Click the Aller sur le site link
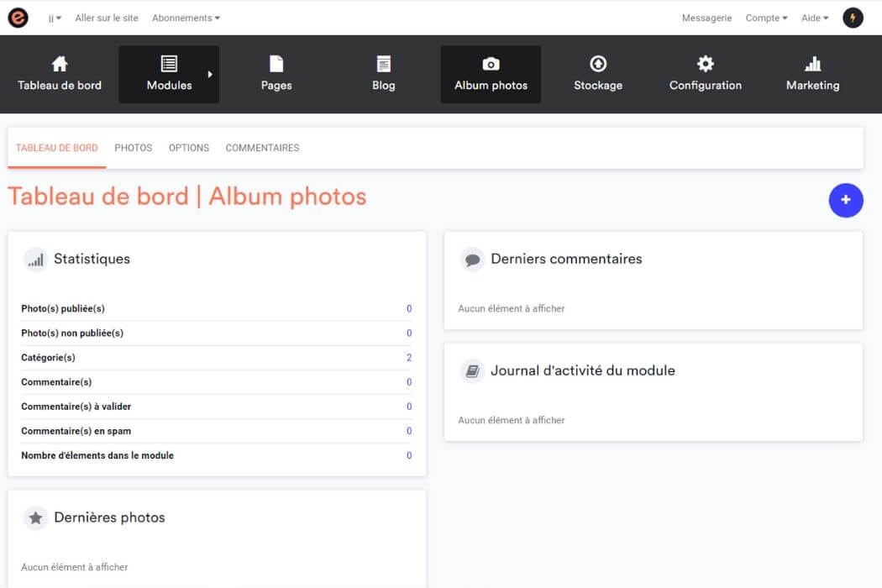The image size is (882, 588). (x=107, y=17)
